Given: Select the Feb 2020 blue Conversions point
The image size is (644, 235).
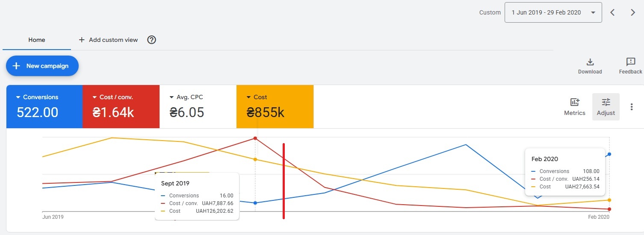Looking at the screenshot, I should tap(609, 154).
